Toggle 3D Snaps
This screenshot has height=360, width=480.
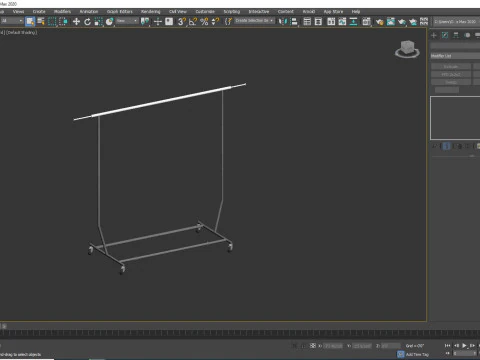pyautogui.click(x=182, y=22)
